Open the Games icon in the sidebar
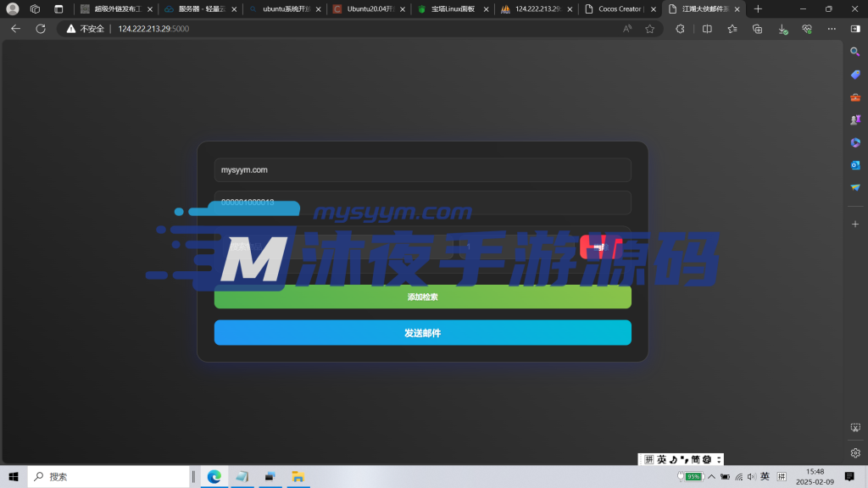This screenshot has height=488, width=868. [x=855, y=119]
